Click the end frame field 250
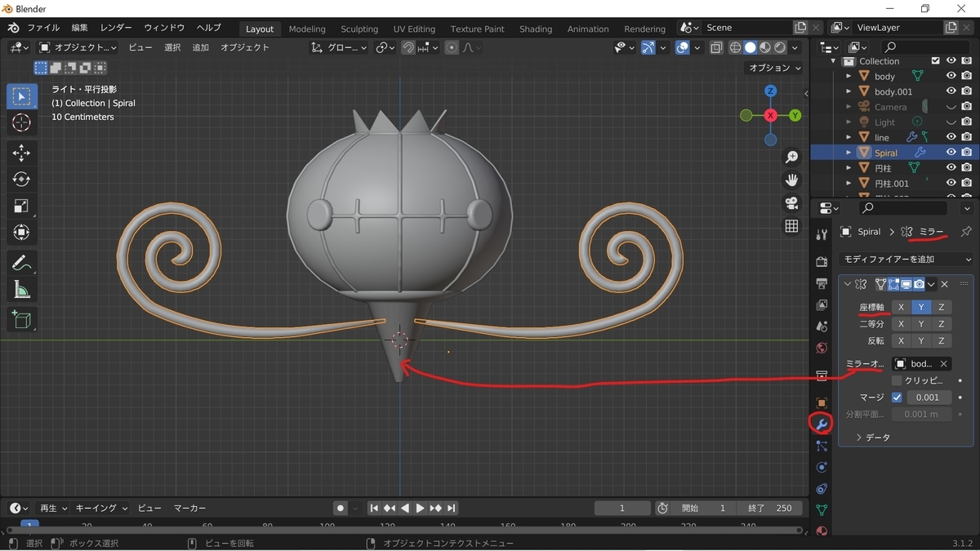 [768, 508]
